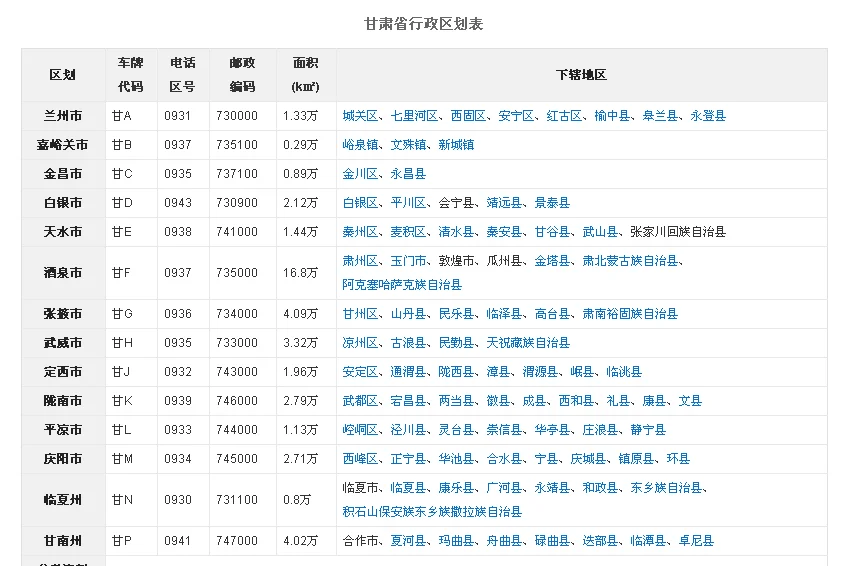Open the 武都区 link

360,402
